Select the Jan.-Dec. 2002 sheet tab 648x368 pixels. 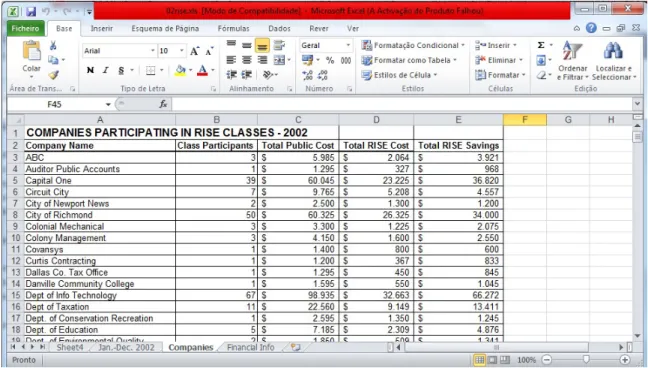coord(126,347)
